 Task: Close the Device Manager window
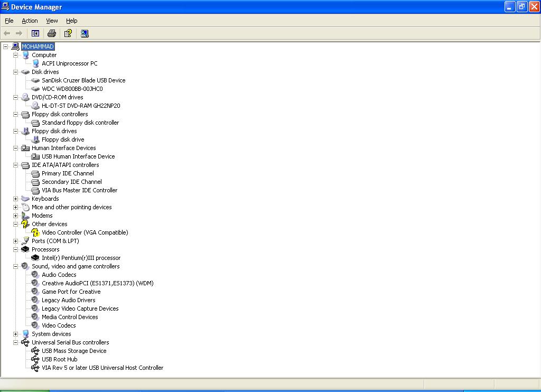[534, 6]
